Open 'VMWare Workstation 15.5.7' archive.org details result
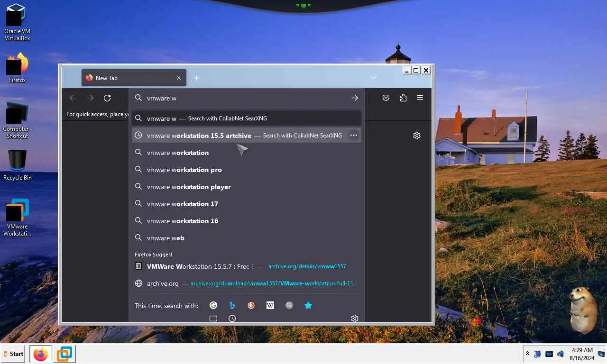 pyautogui.click(x=247, y=266)
